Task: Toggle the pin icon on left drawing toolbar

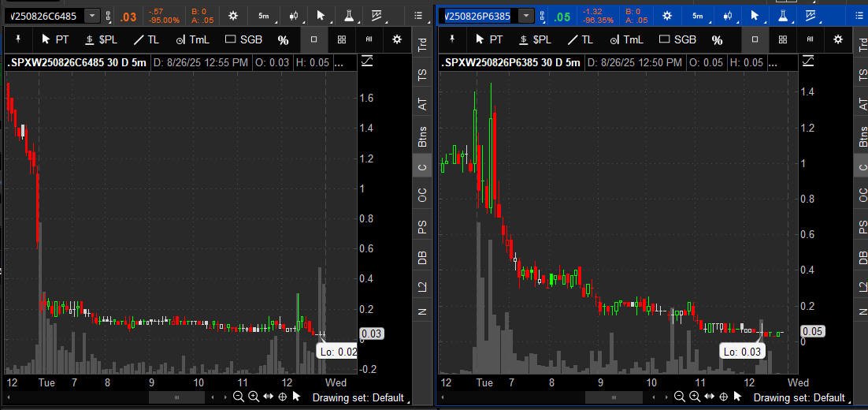Action: point(17,39)
